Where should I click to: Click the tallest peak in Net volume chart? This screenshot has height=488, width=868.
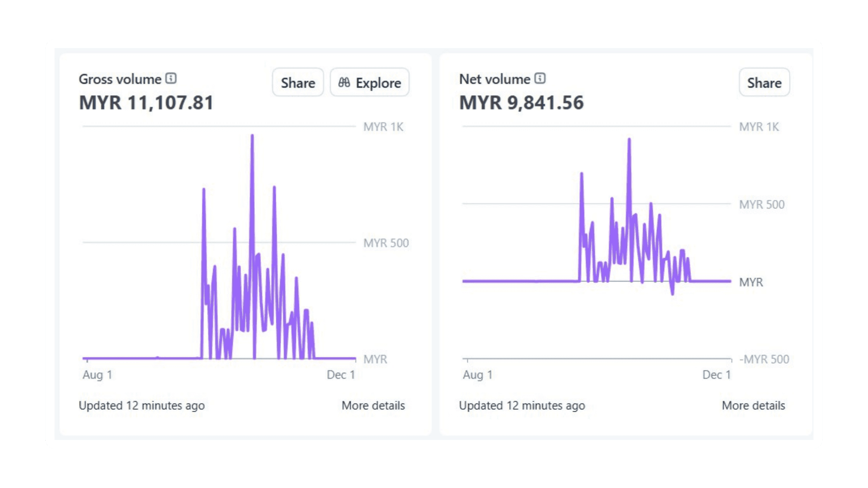click(629, 140)
